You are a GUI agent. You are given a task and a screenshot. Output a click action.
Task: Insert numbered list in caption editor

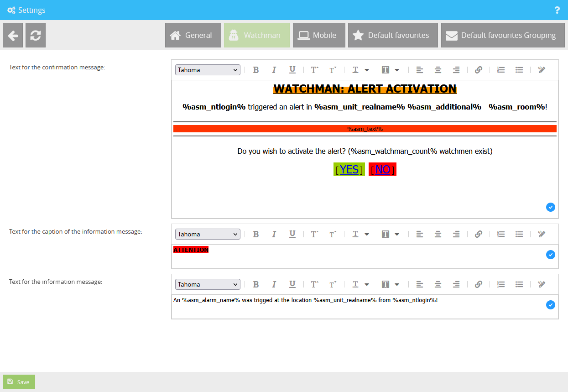501,234
